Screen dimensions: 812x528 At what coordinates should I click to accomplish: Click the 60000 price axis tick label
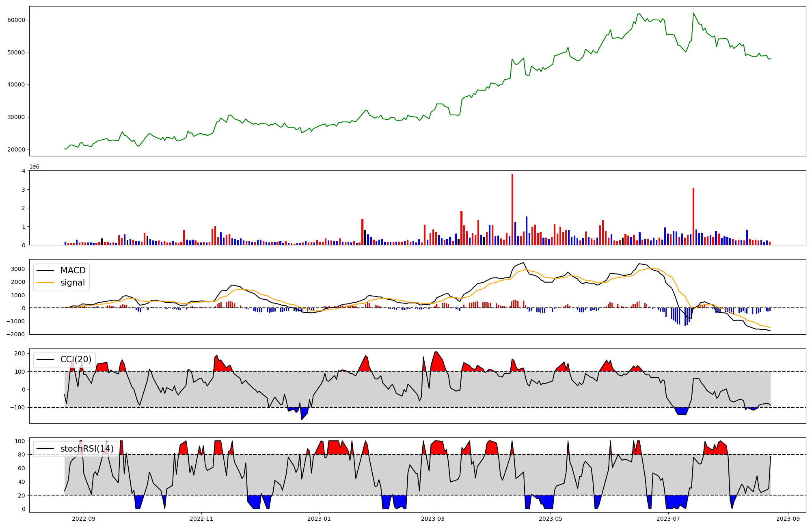click(x=16, y=20)
